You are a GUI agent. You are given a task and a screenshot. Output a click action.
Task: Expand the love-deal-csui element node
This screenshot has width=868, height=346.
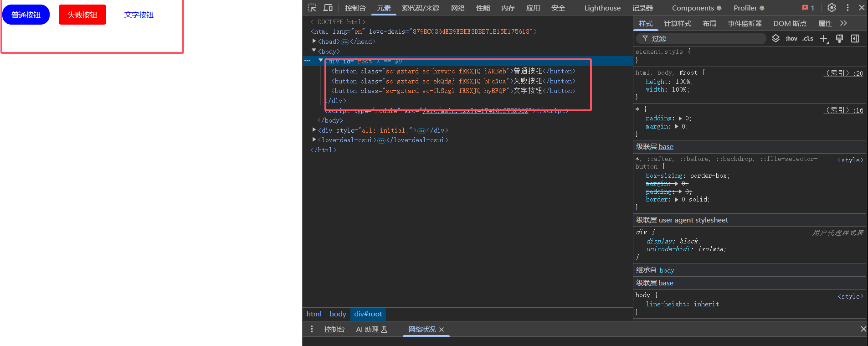click(314, 140)
